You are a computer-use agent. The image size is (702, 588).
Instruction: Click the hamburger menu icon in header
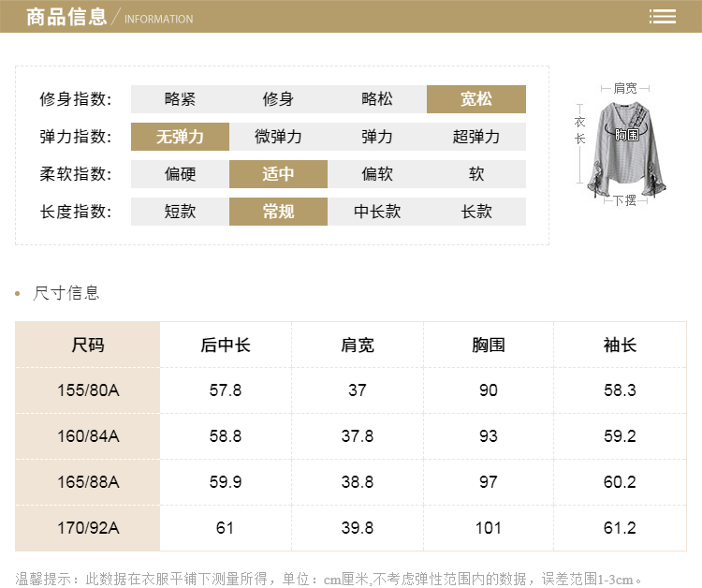point(663,17)
